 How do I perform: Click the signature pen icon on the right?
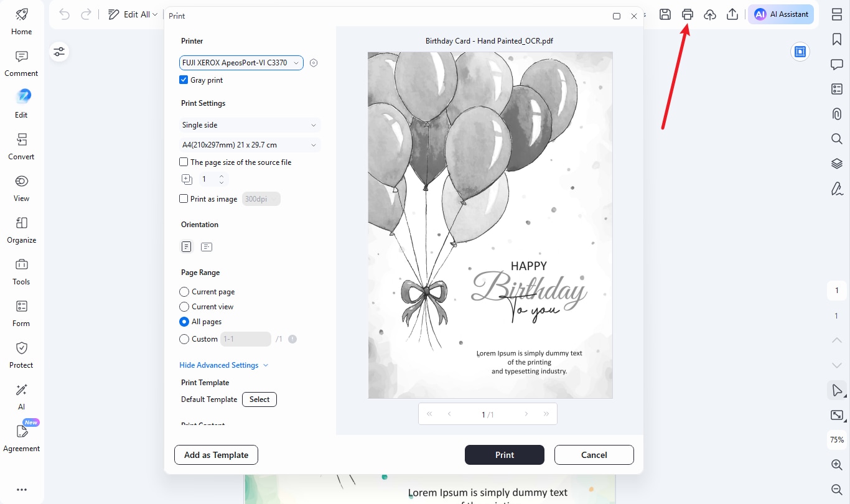coord(837,189)
